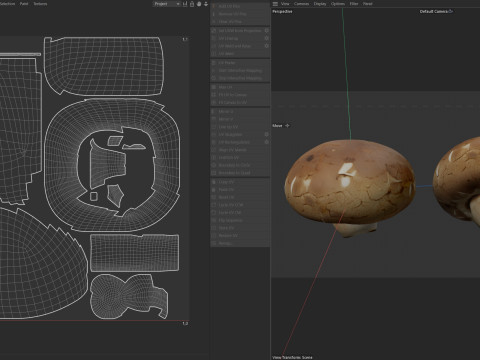
Task: Open the viewport Display menu
Action: (x=320, y=4)
